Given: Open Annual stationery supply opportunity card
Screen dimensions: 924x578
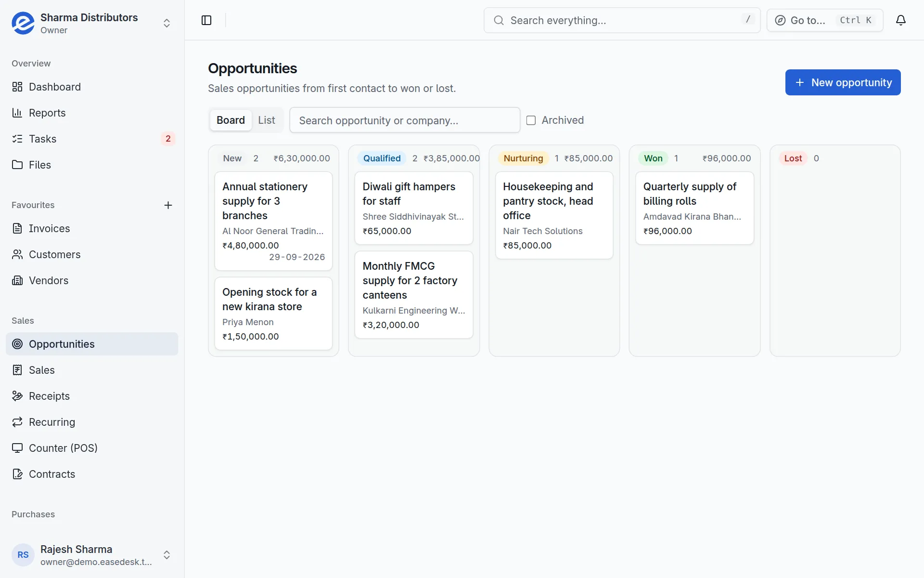Looking at the screenshot, I should click(273, 221).
